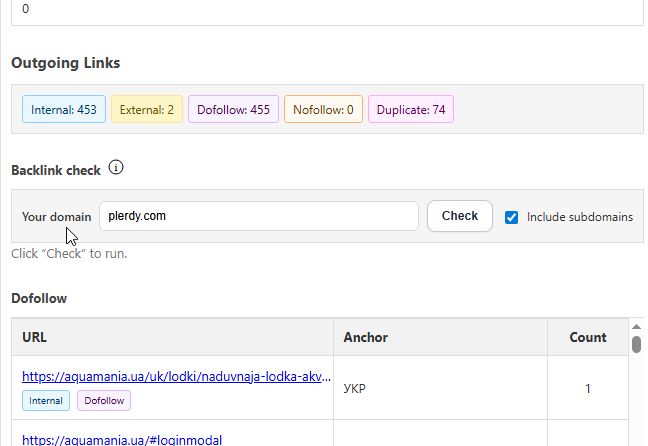
Task: Click the Dofollow tag under first URL
Action: pyautogui.click(x=104, y=401)
